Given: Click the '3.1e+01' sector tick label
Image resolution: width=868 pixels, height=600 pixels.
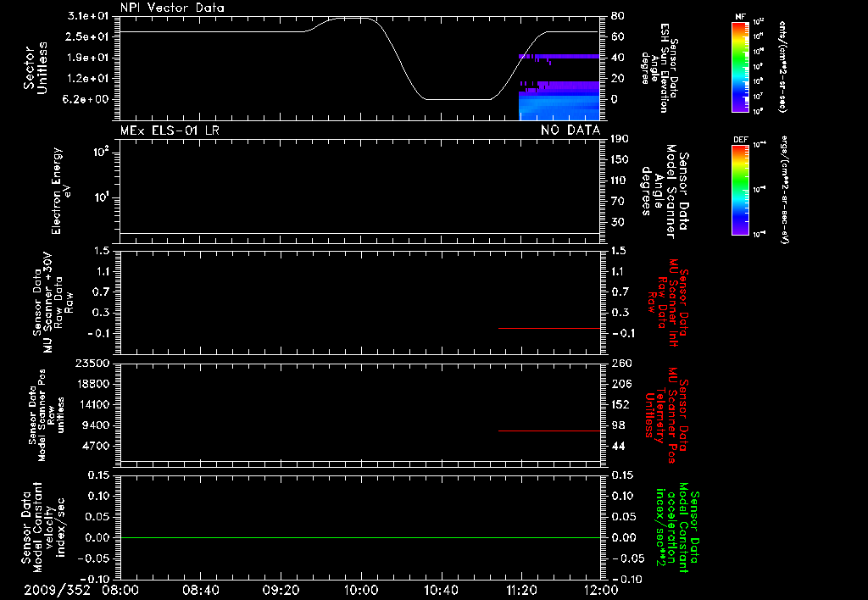Looking at the screenshot, I should tap(88, 16).
